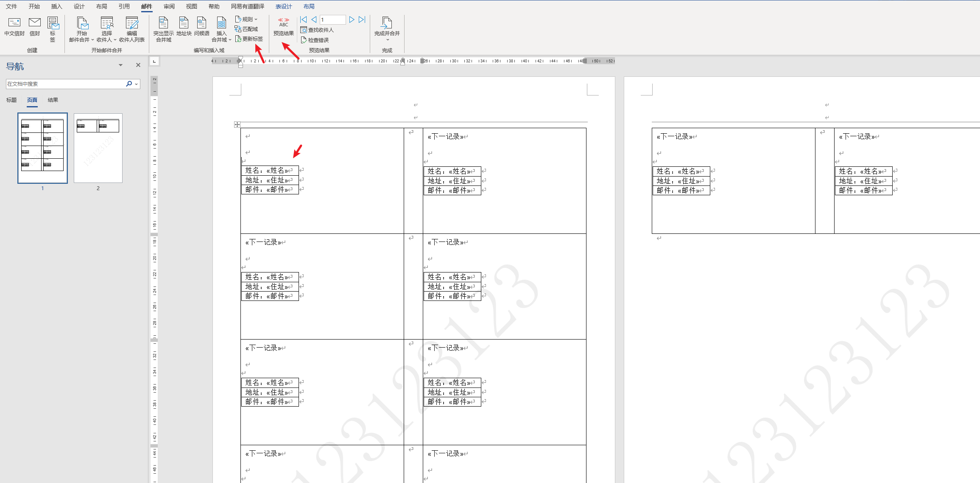
Task: Switch to the 视图 ribbon tab
Action: pos(192,6)
